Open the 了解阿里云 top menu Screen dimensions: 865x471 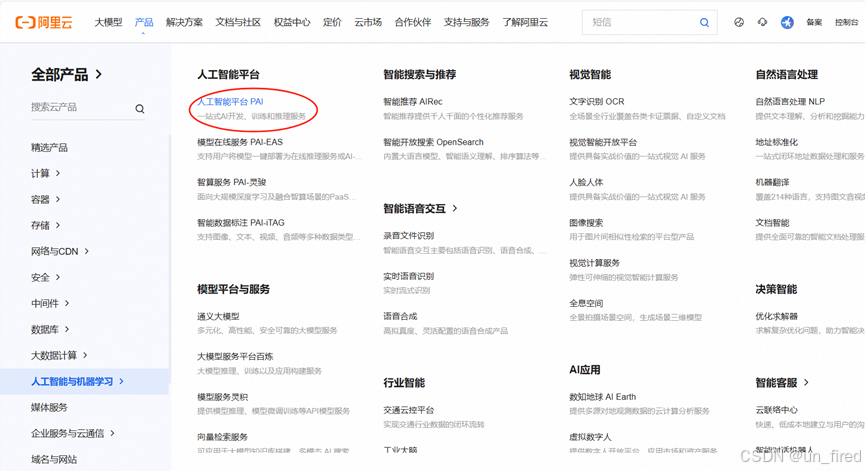[x=525, y=22]
